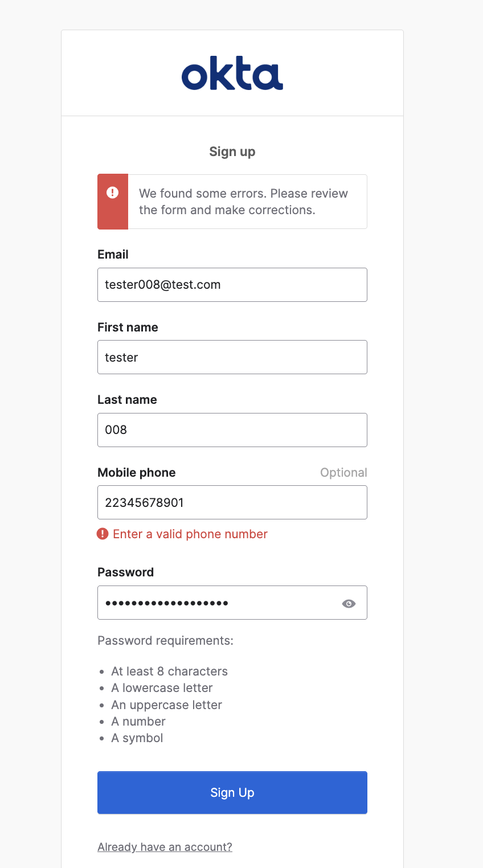The image size is (483, 868).
Task: Select the First name text box
Action: pos(232,357)
